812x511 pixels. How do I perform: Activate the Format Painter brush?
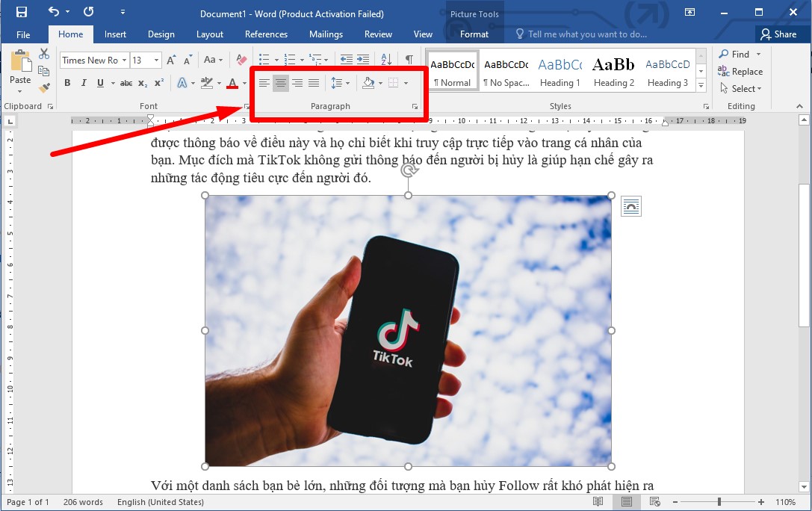tap(44, 87)
